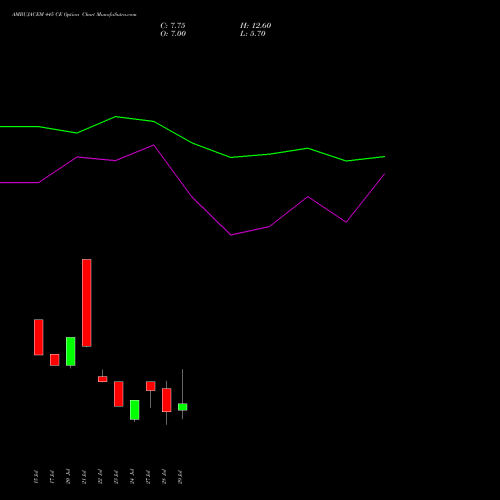Click the purple line's lowest trough
The height and width of the screenshot is (500, 500).
[231, 235]
